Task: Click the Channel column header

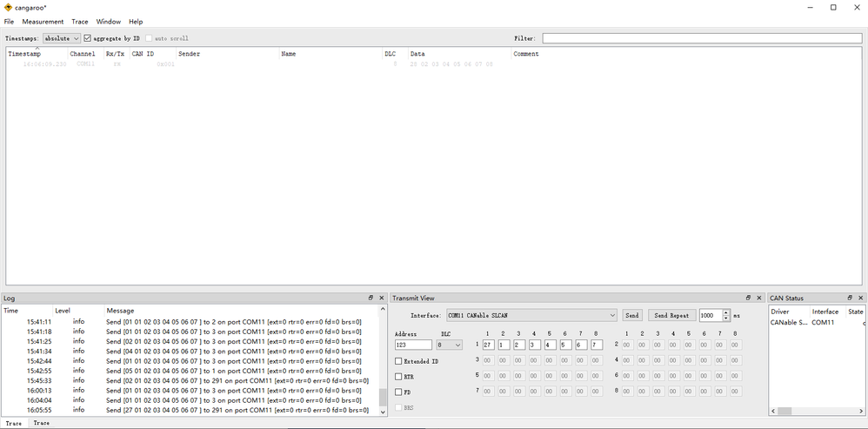Action: [x=85, y=54]
